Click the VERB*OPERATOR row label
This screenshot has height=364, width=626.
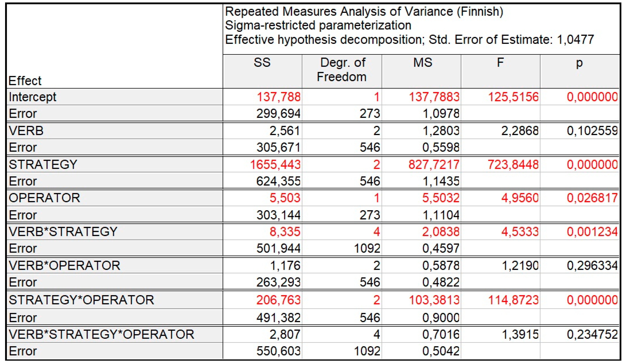click(65, 266)
